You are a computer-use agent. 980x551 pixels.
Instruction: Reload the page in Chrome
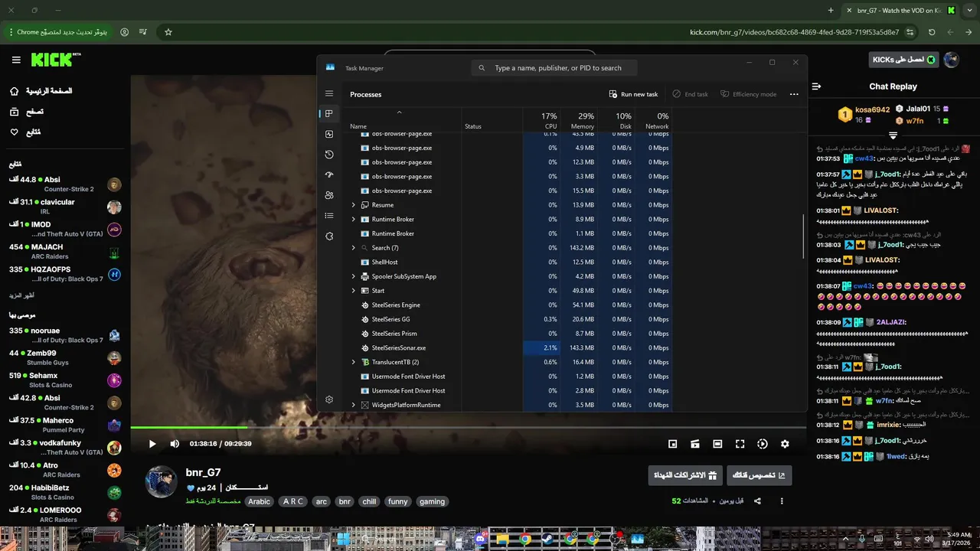click(x=932, y=32)
